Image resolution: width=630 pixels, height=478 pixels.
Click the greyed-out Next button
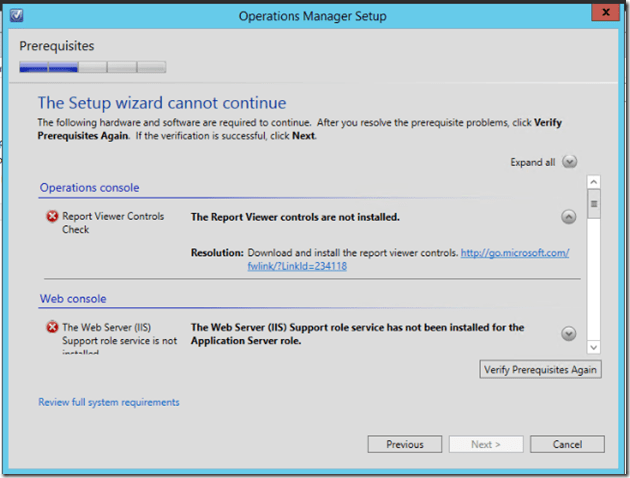click(x=485, y=444)
